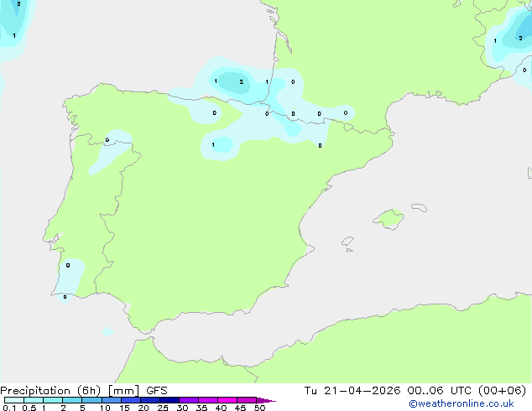Click the '1' value in the north-central Spain rain patch

213,145
